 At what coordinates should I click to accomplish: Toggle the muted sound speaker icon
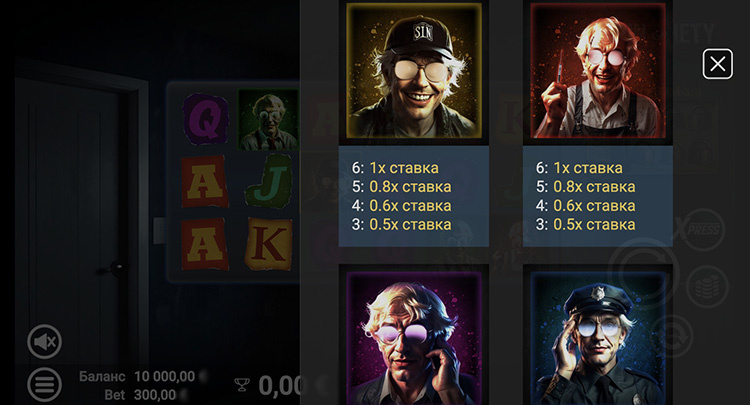(x=44, y=342)
